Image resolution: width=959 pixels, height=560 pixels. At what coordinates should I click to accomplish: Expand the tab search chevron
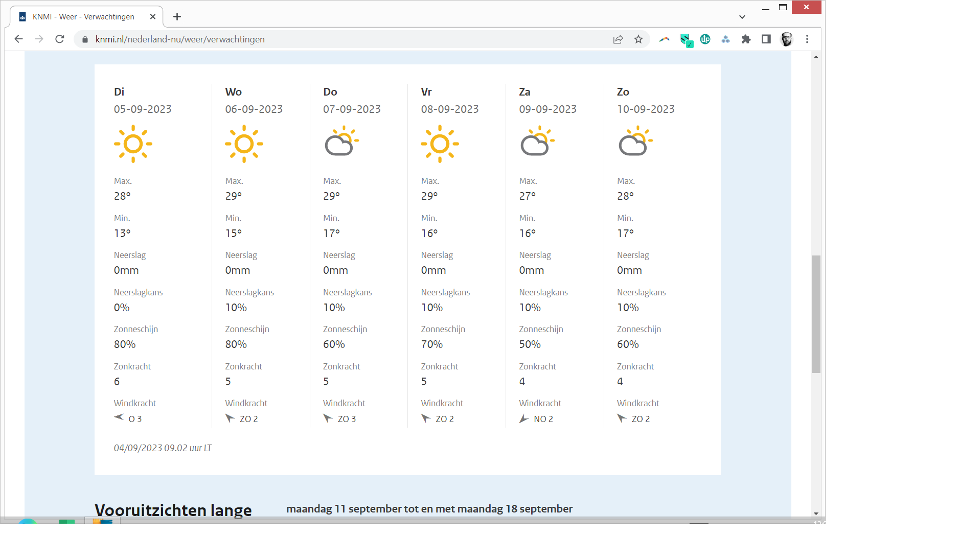pos(742,17)
